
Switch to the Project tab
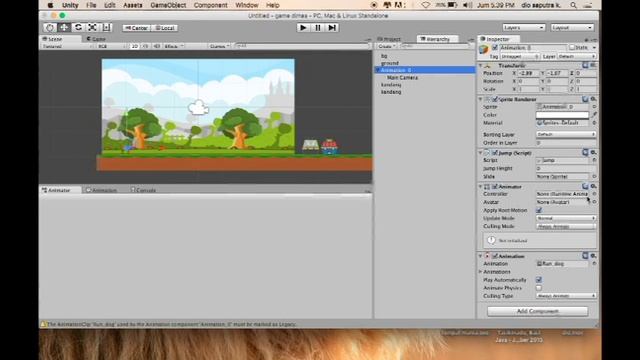tap(389, 39)
